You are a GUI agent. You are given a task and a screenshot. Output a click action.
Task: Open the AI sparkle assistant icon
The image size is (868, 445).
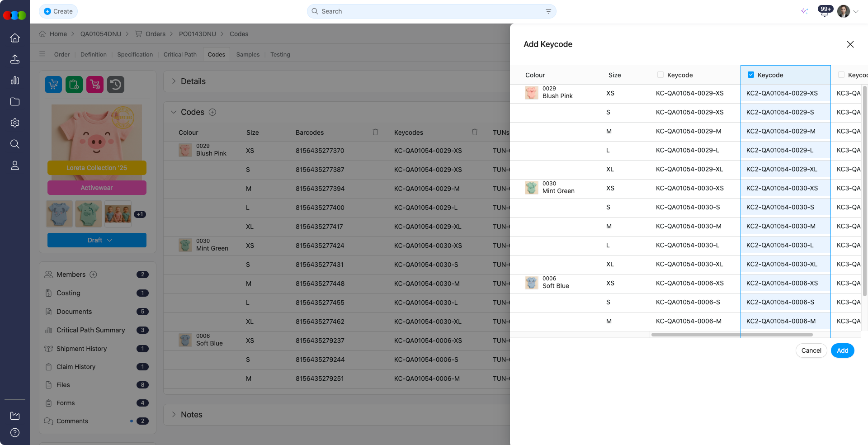pos(804,11)
